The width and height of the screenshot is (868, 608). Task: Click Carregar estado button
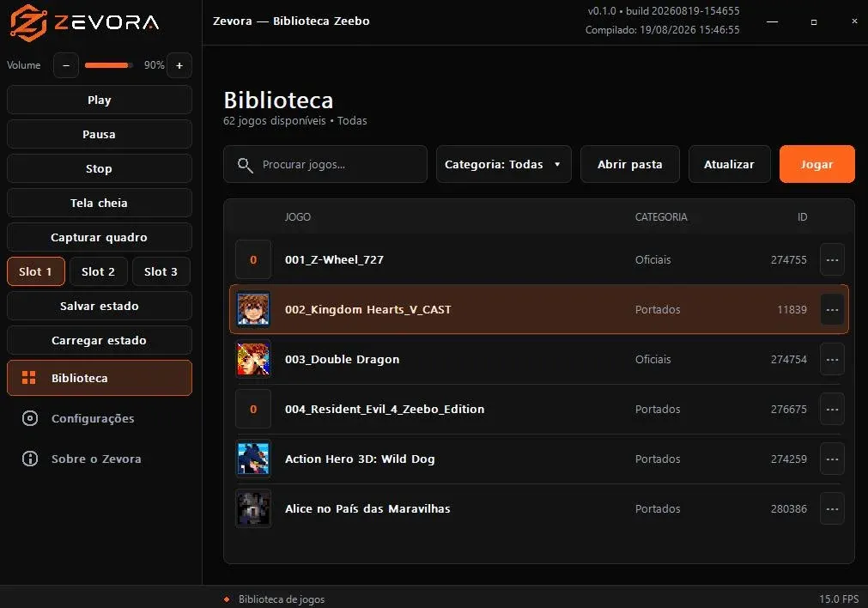(100, 340)
